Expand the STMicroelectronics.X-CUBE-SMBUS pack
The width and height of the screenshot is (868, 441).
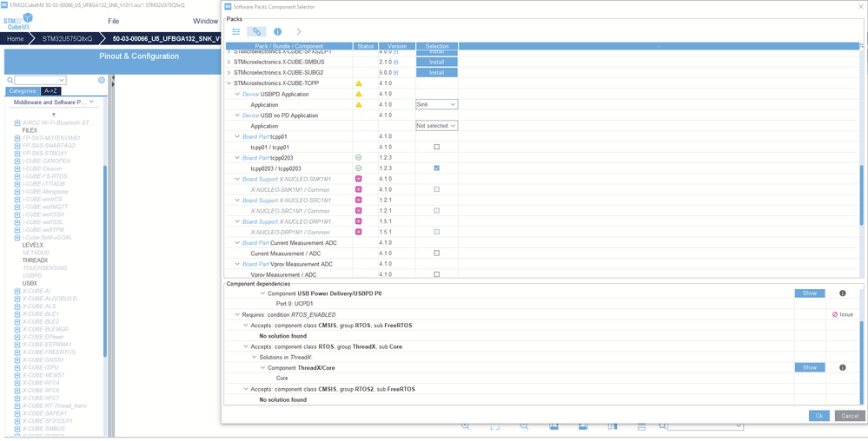coord(229,62)
